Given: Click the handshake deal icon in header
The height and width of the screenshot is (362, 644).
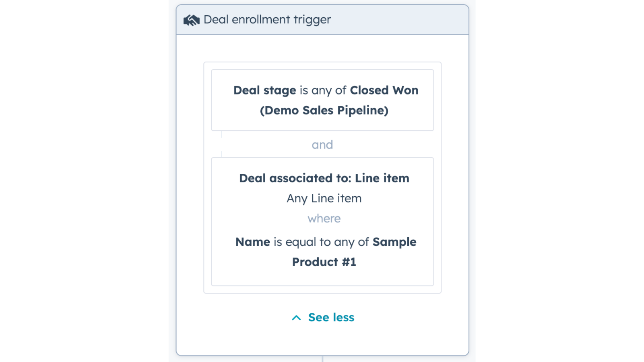Looking at the screenshot, I should [192, 20].
